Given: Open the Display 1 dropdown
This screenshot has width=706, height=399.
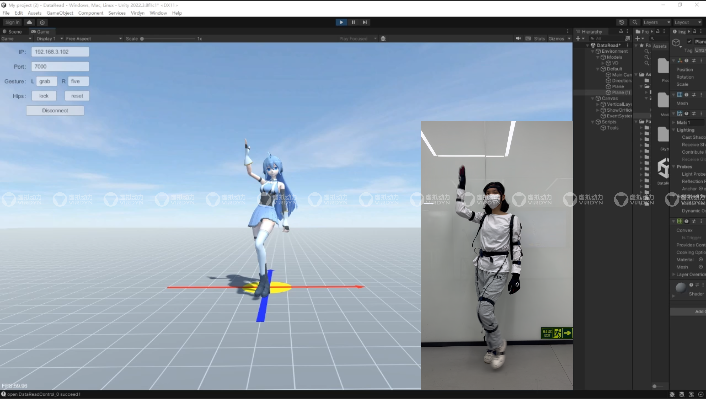Looking at the screenshot, I should (x=49, y=39).
